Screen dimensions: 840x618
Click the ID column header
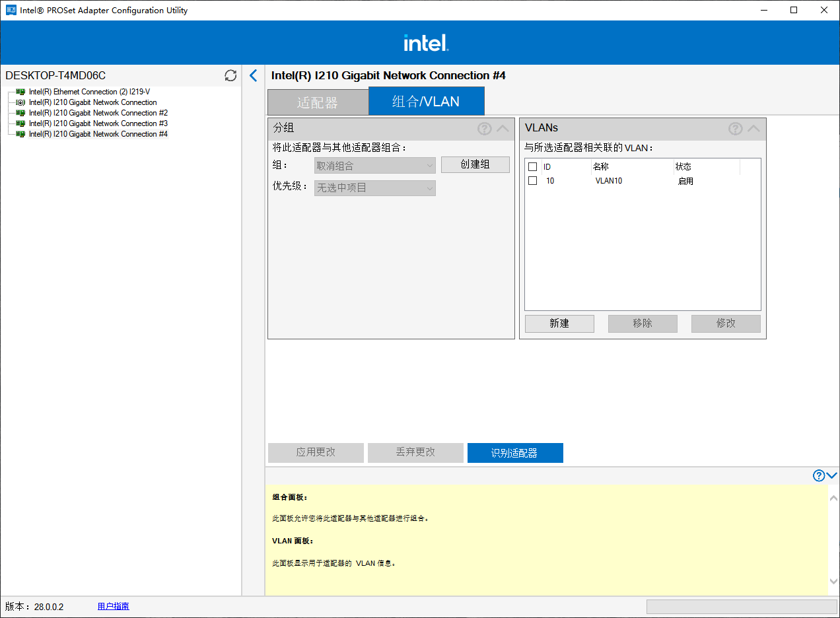point(547,167)
